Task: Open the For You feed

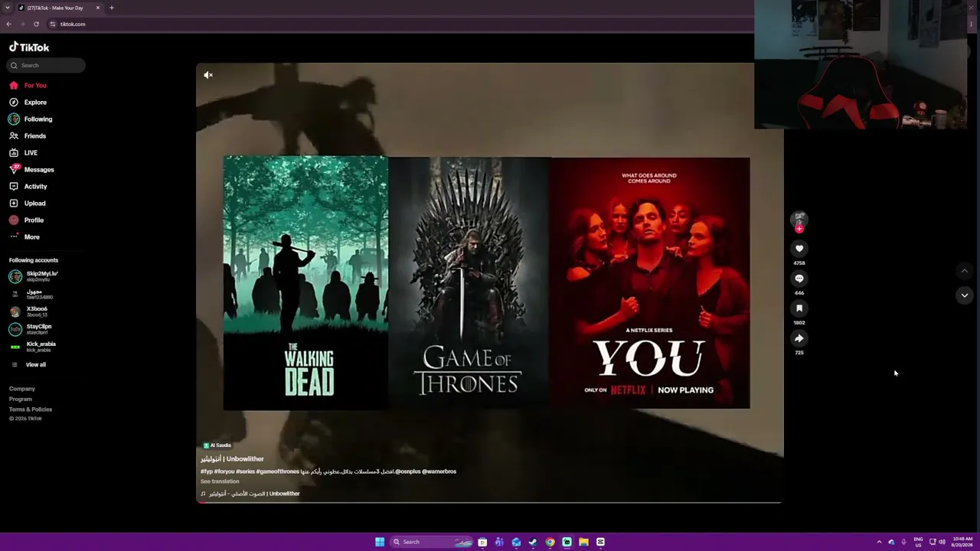Action: (x=28, y=85)
